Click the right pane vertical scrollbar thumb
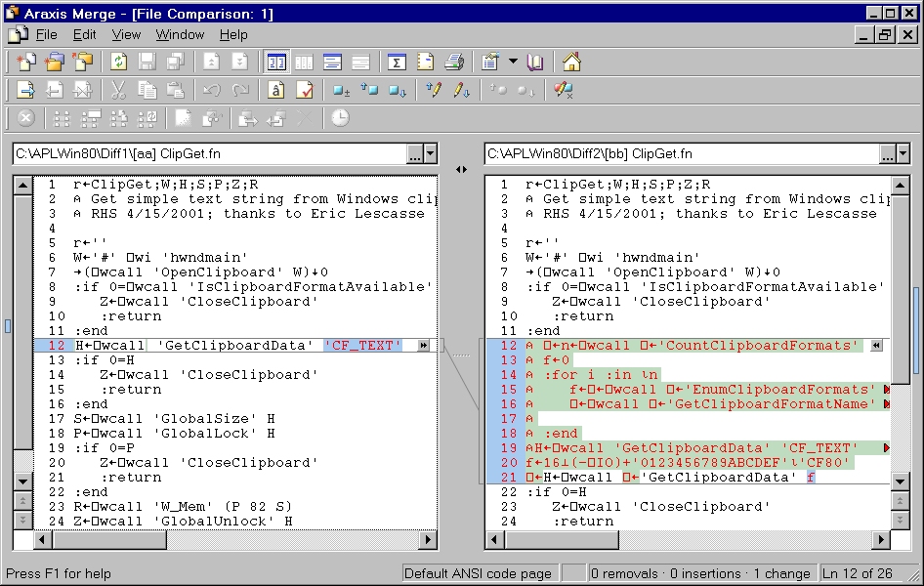Image resolution: width=924 pixels, height=586 pixels. click(901, 289)
